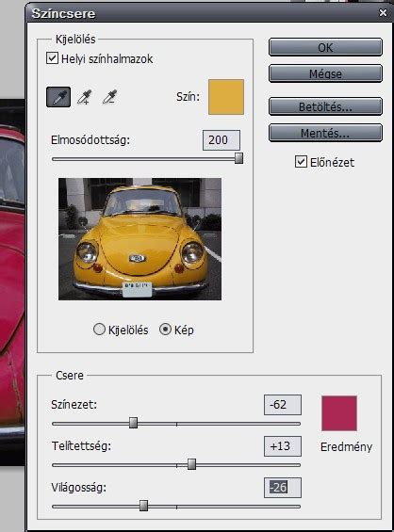Click the Világosság lightness slider handle
This screenshot has width=394, height=532.
[x=143, y=506]
